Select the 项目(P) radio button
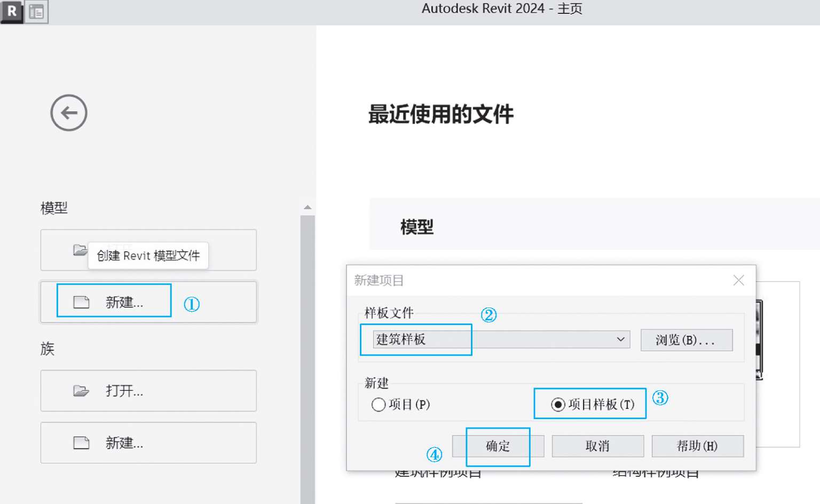This screenshot has width=820, height=504. tap(379, 405)
